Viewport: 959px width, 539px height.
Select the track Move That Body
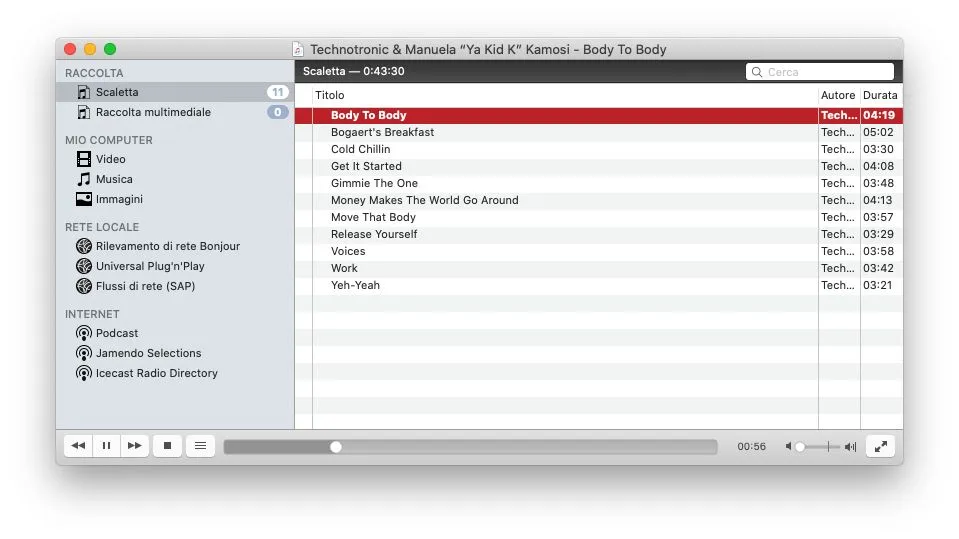click(x=599, y=218)
